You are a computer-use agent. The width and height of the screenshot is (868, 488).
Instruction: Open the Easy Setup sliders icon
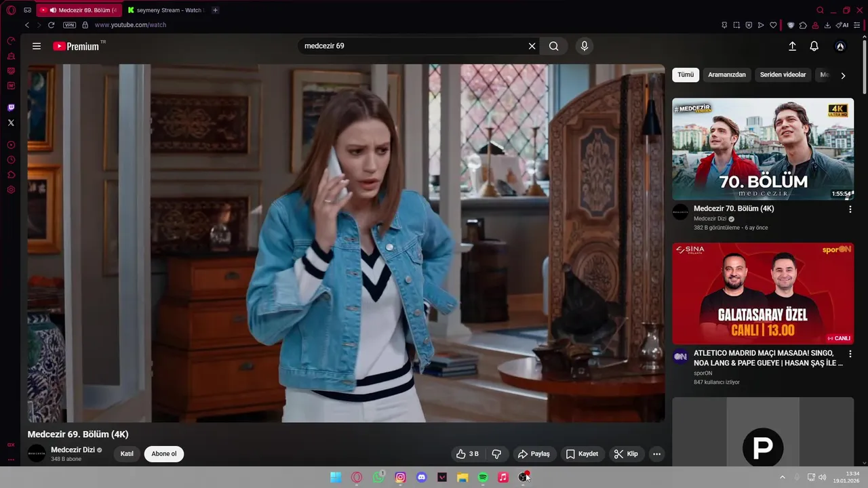(857, 25)
